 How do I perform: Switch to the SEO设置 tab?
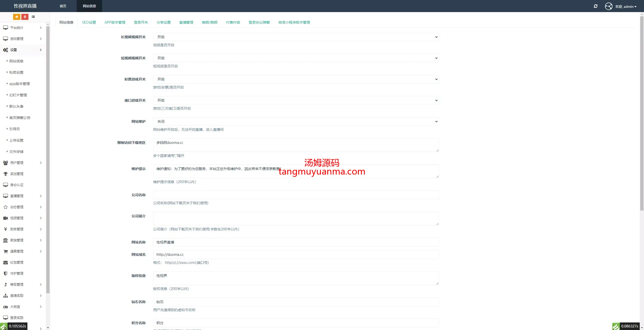click(x=89, y=22)
